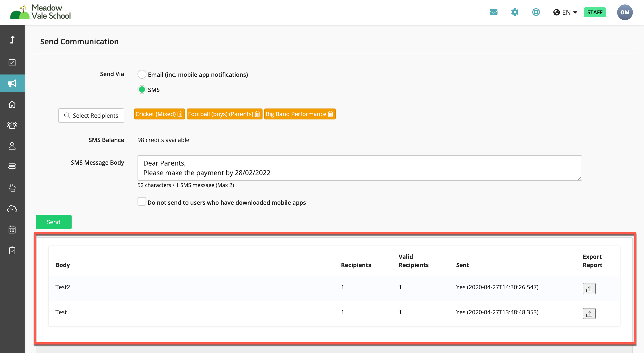Open the envelope messages icon

click(493, 12)
